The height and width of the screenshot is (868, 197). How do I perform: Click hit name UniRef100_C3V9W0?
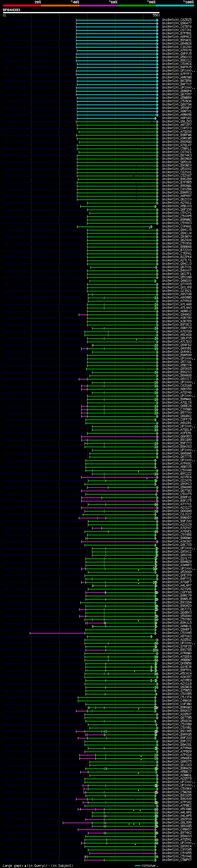(177, 410)
